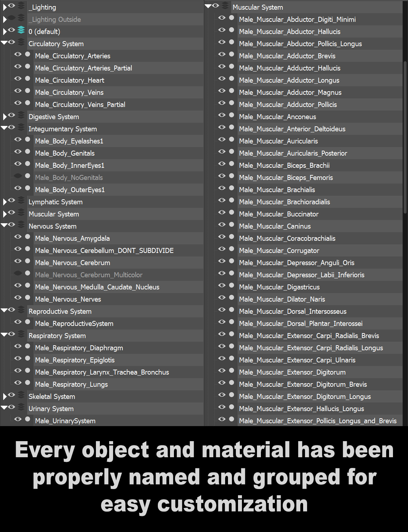Select Male_Respiratory_Larynx_Trachea_Bronchus row
The height and width of the screenshot is (532, 408).
pos(119,372)
